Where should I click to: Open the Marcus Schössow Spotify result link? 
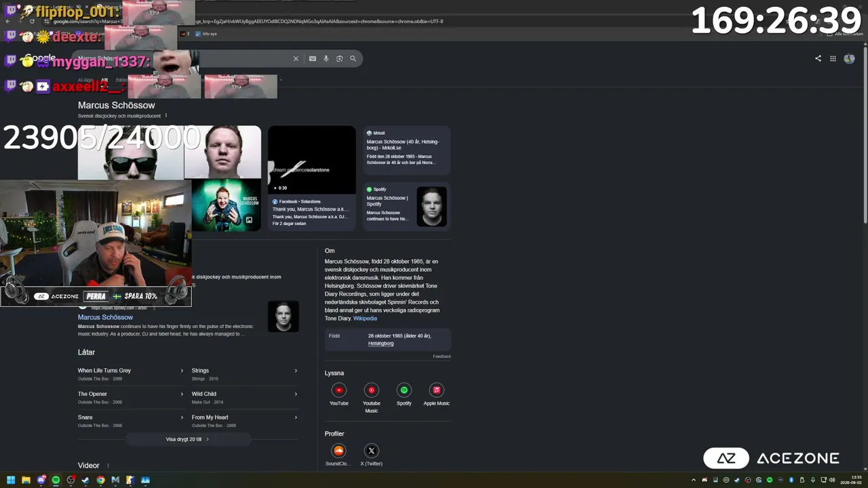pyautogui.click(x=105, y=317)
